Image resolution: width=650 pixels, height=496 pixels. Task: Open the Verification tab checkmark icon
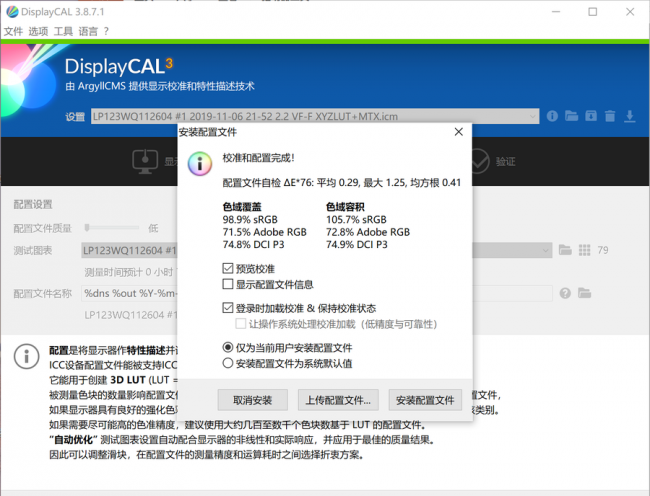(x=480, y=161)
